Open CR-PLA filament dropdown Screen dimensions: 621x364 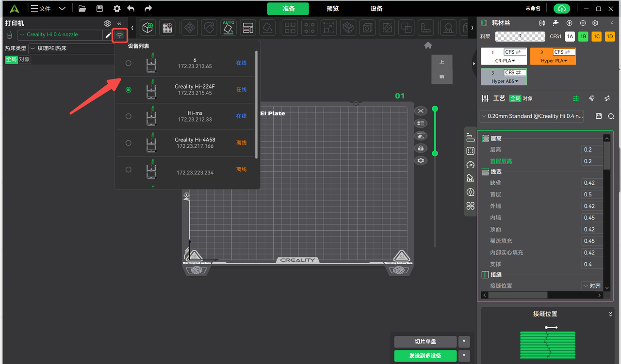click(505, 61)
